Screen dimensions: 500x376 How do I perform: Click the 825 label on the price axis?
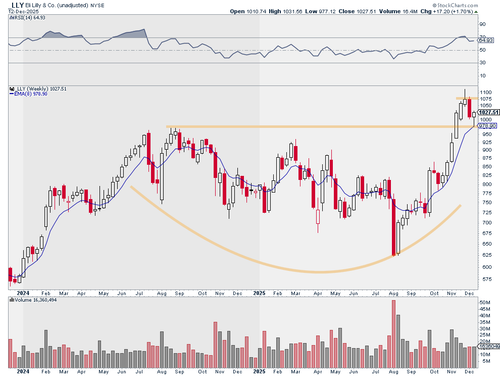[487, 175]
